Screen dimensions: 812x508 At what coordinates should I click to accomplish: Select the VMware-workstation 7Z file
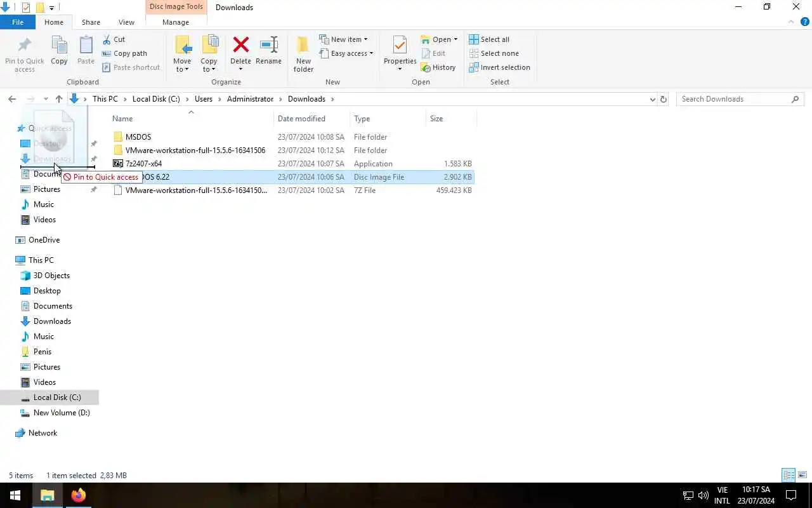(x=293, y=190)
